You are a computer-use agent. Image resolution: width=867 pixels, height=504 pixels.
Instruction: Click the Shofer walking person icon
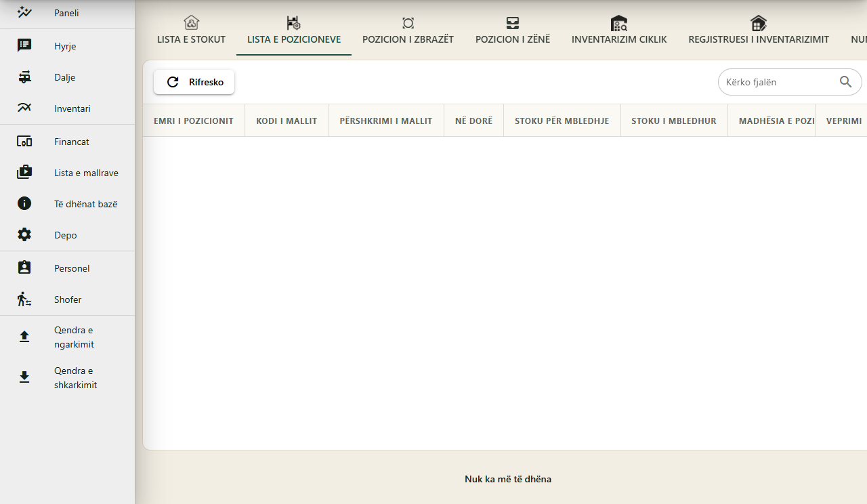(24, 299)
